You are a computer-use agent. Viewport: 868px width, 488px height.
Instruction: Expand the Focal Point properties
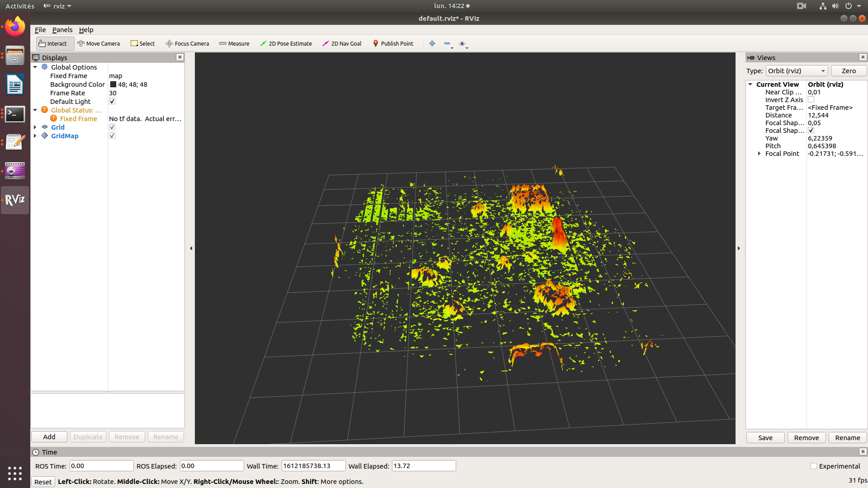point(759,153)
